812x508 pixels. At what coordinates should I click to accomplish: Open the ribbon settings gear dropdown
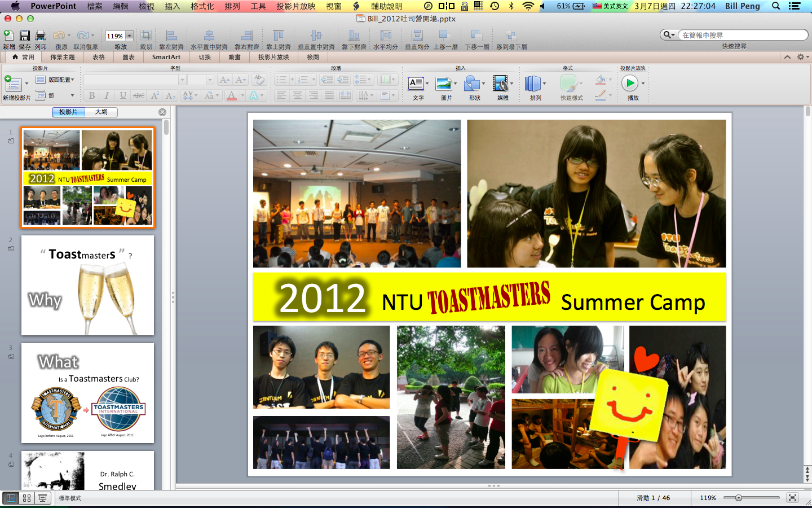pyautogui.click(x=803, y=57)
